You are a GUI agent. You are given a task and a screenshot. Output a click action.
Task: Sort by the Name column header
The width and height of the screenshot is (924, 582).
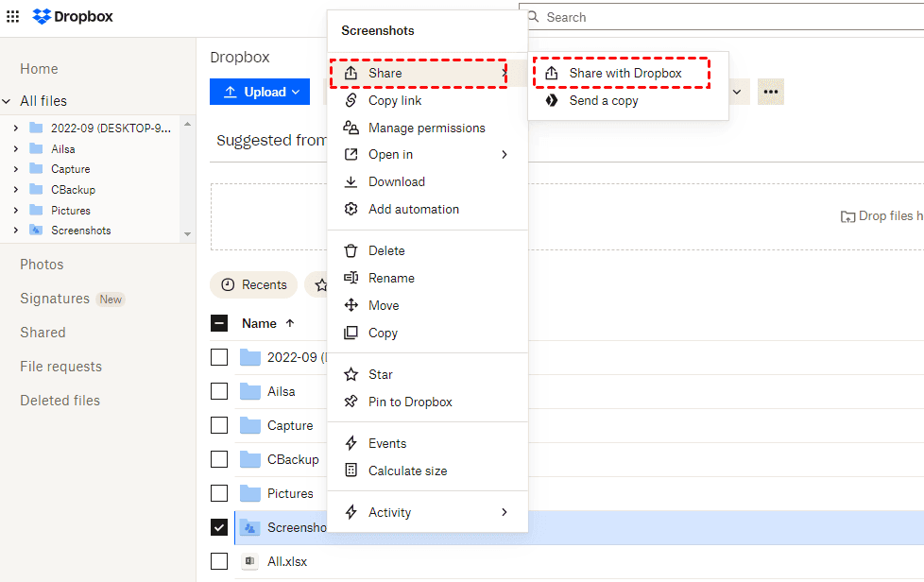259,323
